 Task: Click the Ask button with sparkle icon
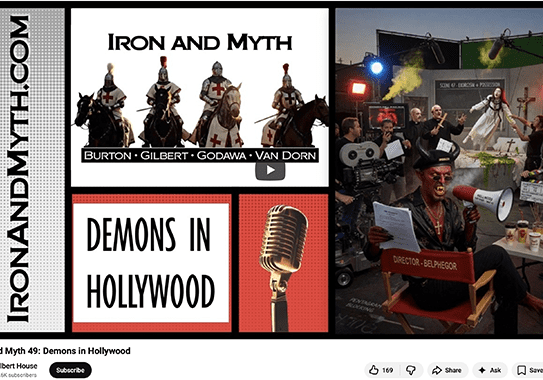490,370
